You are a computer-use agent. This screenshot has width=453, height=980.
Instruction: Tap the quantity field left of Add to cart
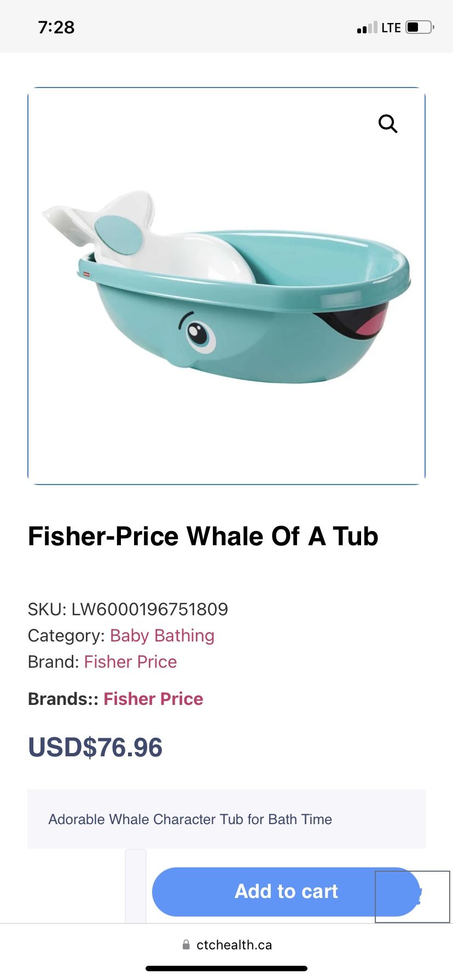(x=136, y=886)
